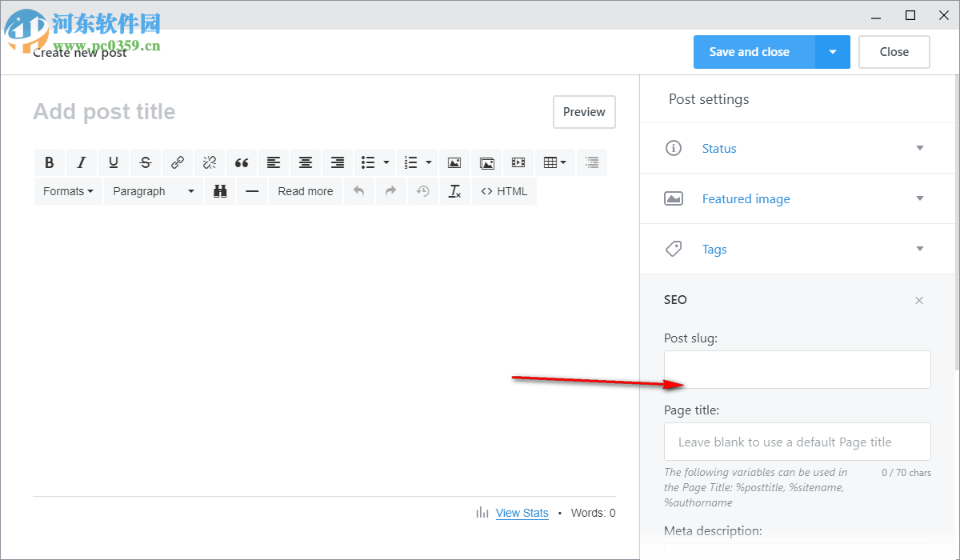
Task: Insert a Read more break
Action: pos(306,191)
